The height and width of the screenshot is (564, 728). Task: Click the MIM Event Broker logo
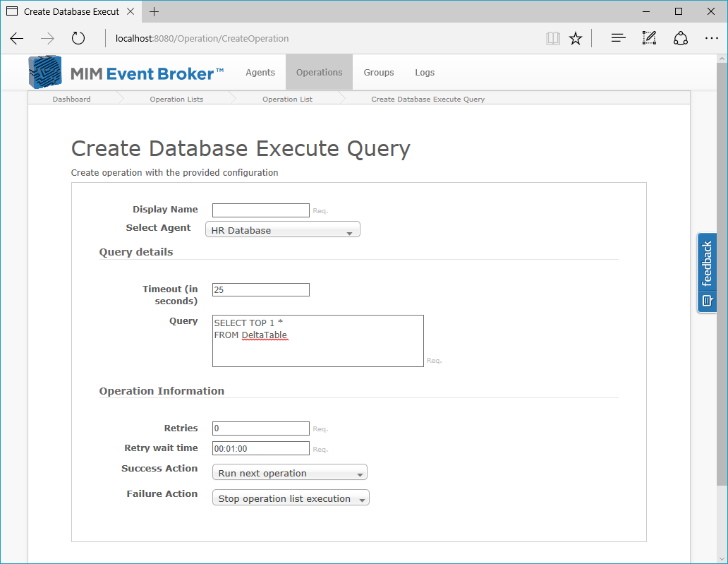click(x=126, y=73)
